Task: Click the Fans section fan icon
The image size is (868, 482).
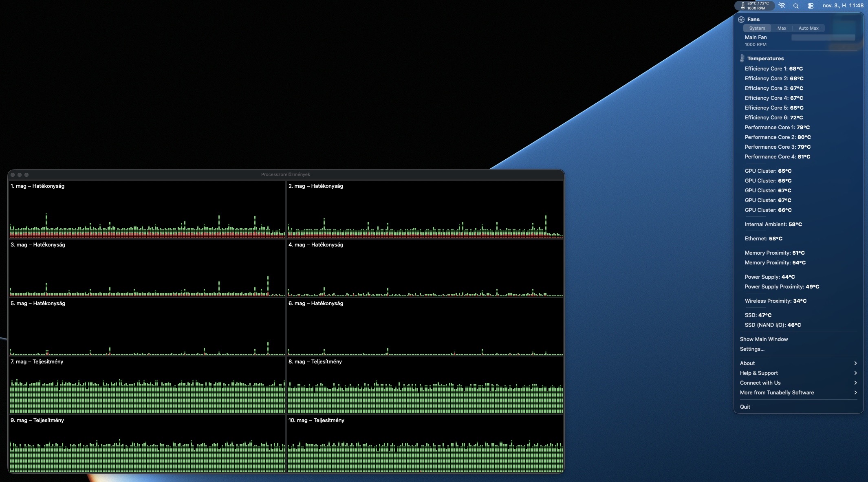Action: coord(741,19)
